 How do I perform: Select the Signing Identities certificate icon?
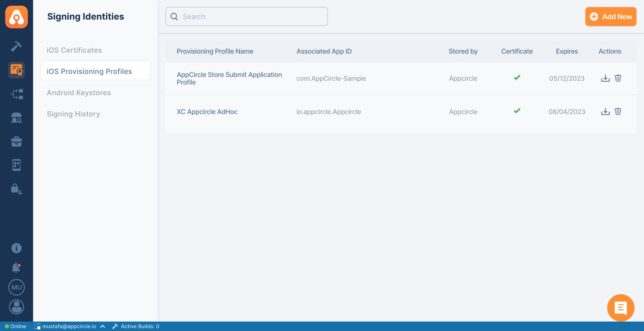(17, 70)
